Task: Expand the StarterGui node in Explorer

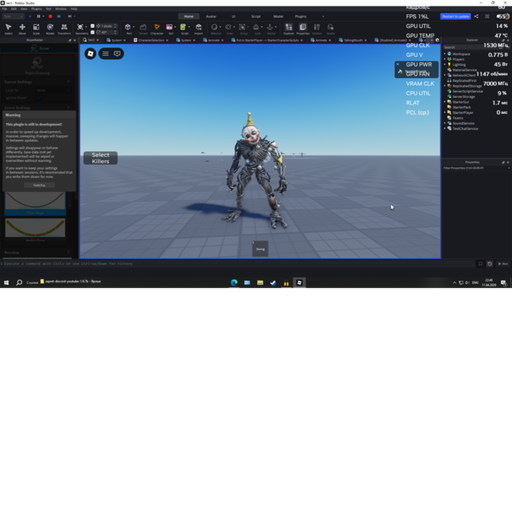Action: point(445,102)
